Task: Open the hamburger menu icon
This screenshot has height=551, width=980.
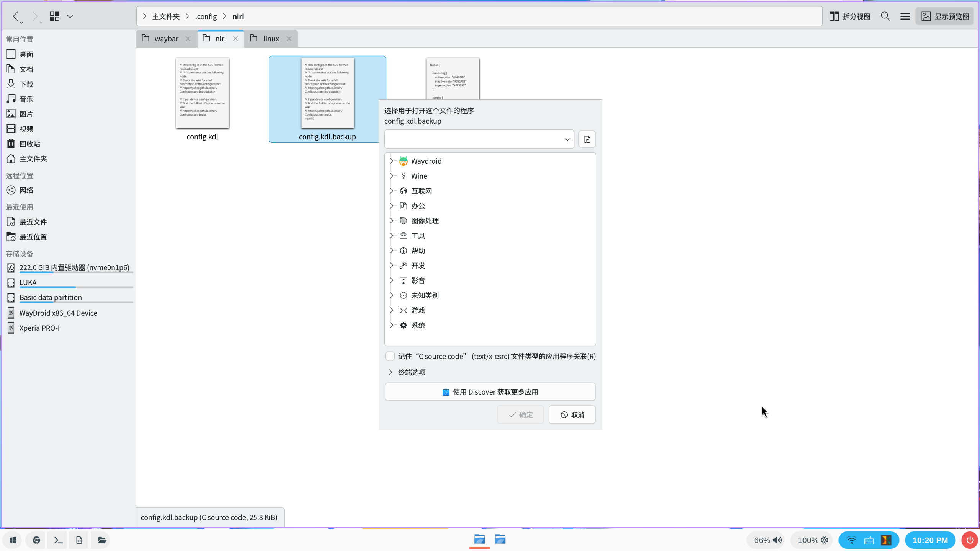Action: 905,16
